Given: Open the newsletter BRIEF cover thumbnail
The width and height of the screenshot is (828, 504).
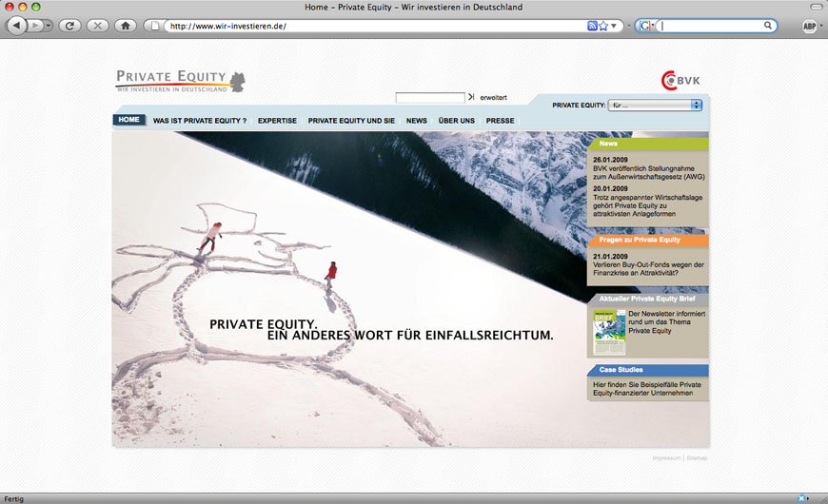Looking at the screenshot, I should 609,332.
